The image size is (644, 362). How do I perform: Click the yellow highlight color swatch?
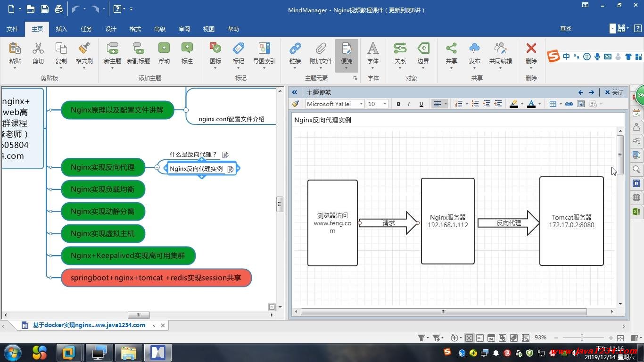[x=514, y=104]
